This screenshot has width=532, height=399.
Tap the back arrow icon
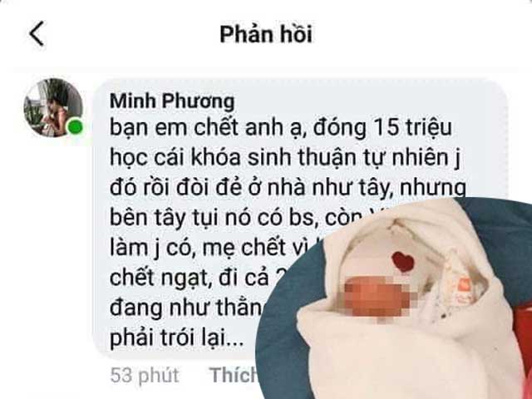pyautogui.click(x=37, y=33)
